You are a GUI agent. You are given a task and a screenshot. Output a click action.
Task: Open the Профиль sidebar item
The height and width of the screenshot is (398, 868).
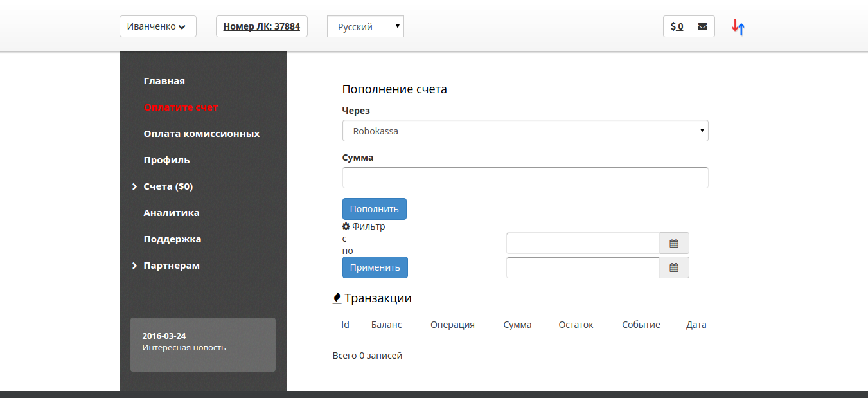coord(166,160)
